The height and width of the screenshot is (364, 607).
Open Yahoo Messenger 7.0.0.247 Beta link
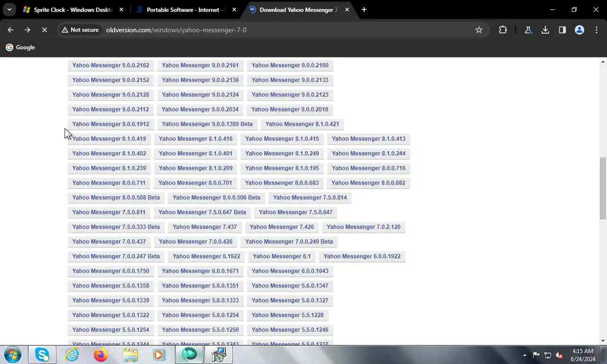(116, 256)
